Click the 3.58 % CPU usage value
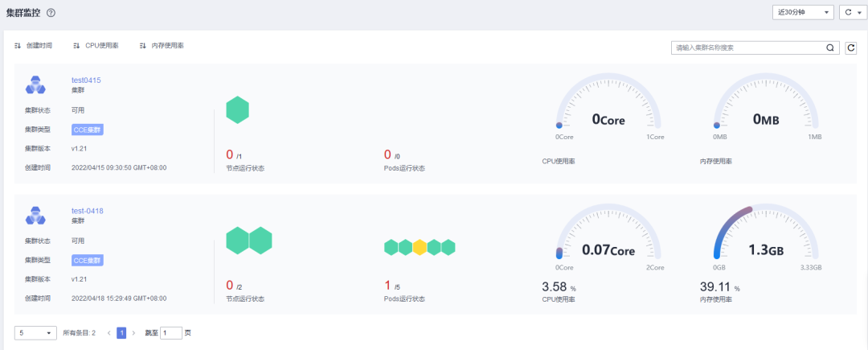 [x=559, y=287]
